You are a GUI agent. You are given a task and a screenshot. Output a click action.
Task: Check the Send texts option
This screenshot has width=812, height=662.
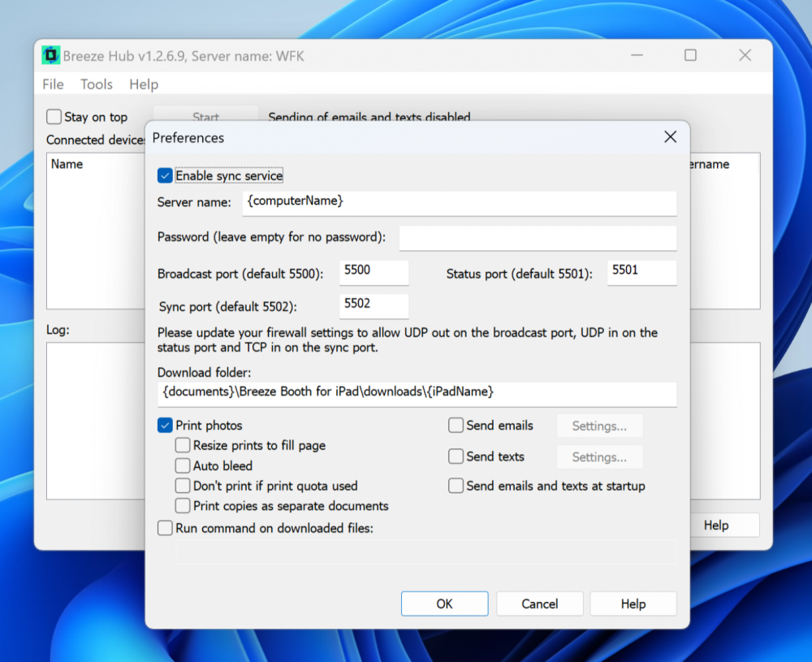point(456,456)
